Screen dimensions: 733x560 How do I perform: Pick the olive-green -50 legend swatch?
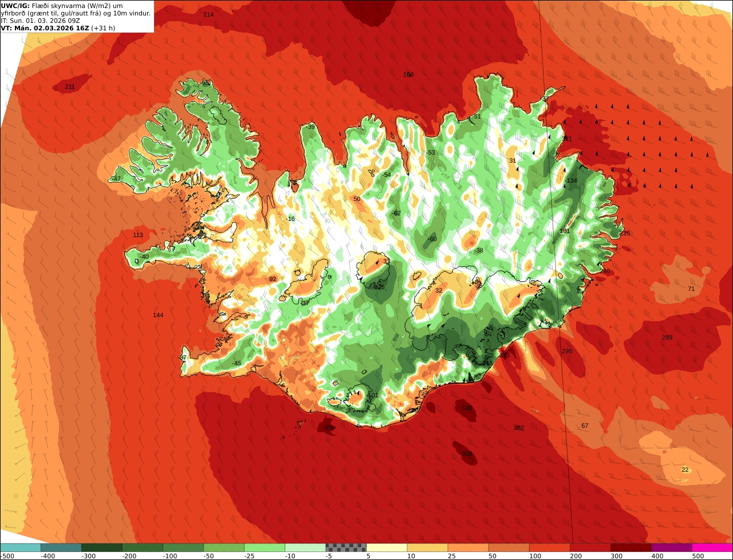pyautogui.click(x=224, y=547)
